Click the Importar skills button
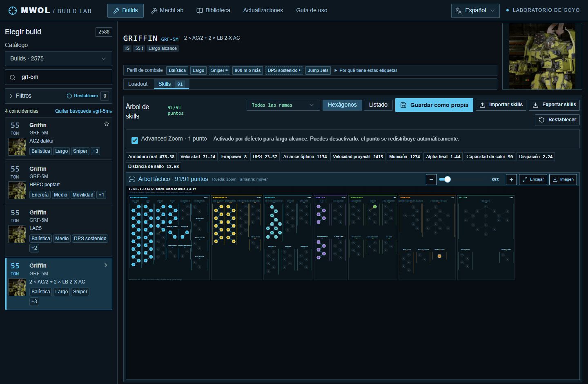This screenshot has width=588, height=384. [x=501, y=105]
